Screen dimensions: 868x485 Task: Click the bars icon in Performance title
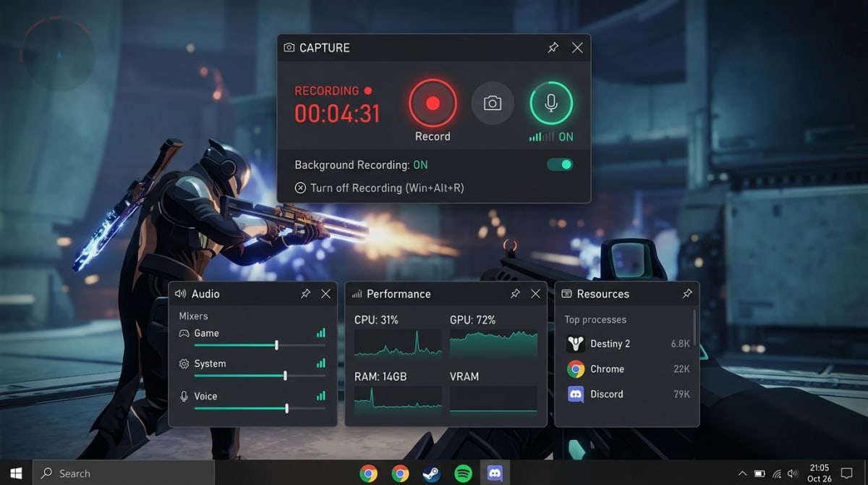(357, 294)
